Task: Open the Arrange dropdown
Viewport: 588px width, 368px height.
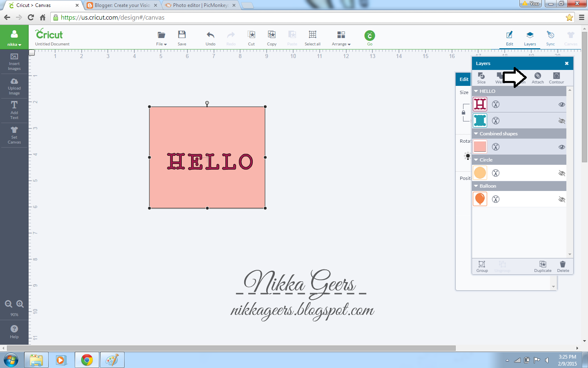Action: [341, 38]
